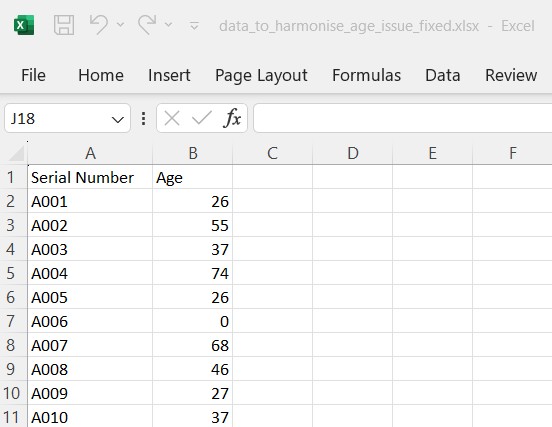
Task: Select the row 7 header
Action: pyautogui.click(x=11, y=321)
